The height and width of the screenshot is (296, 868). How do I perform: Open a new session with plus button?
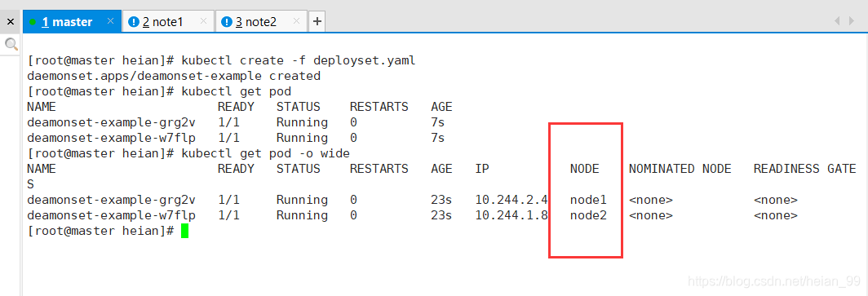(317, 21)
